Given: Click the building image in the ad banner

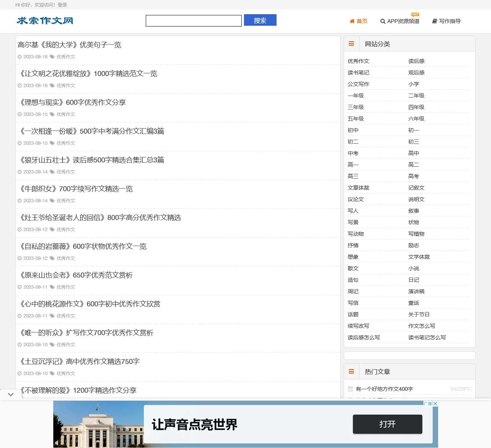Looking at the screenshot, I should coord(99,424).
